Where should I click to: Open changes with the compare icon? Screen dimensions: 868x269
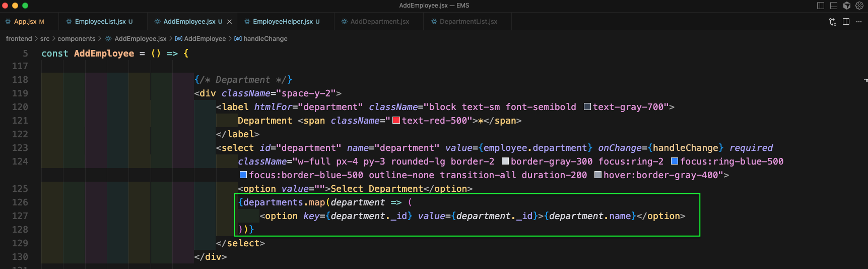(833, 22)
